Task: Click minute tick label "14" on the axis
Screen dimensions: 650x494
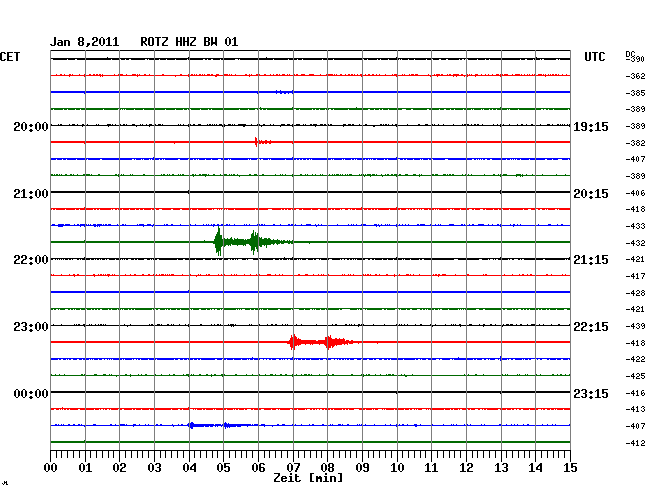Action: tap(535, 468)
